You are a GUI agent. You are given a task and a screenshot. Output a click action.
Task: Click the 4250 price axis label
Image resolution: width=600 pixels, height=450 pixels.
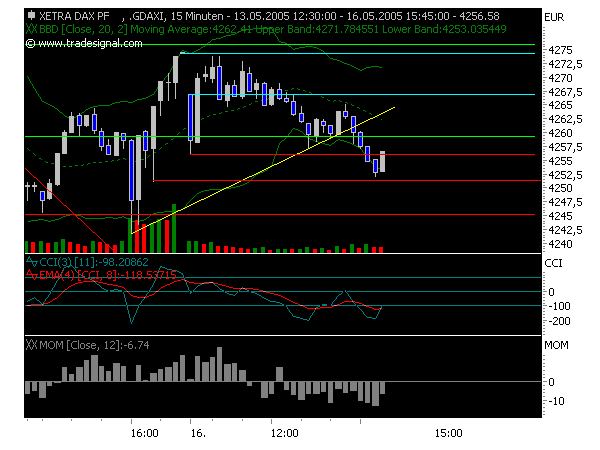560,188
